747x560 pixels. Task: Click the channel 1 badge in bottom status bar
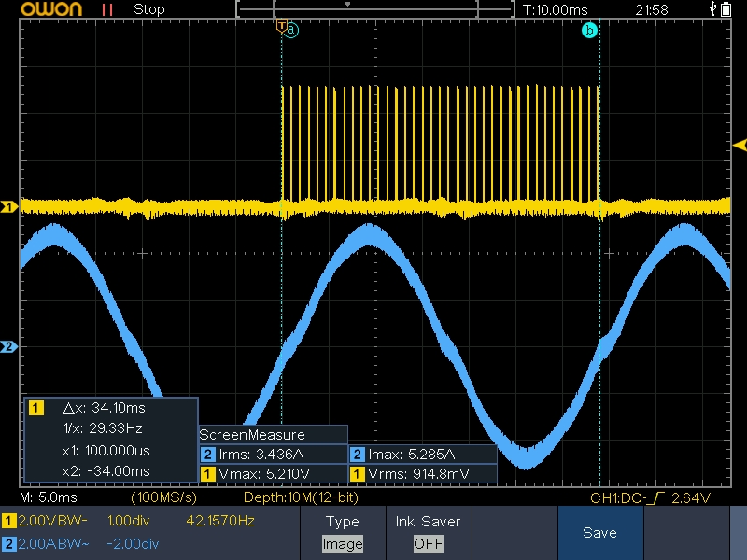(x=8, y=521)
